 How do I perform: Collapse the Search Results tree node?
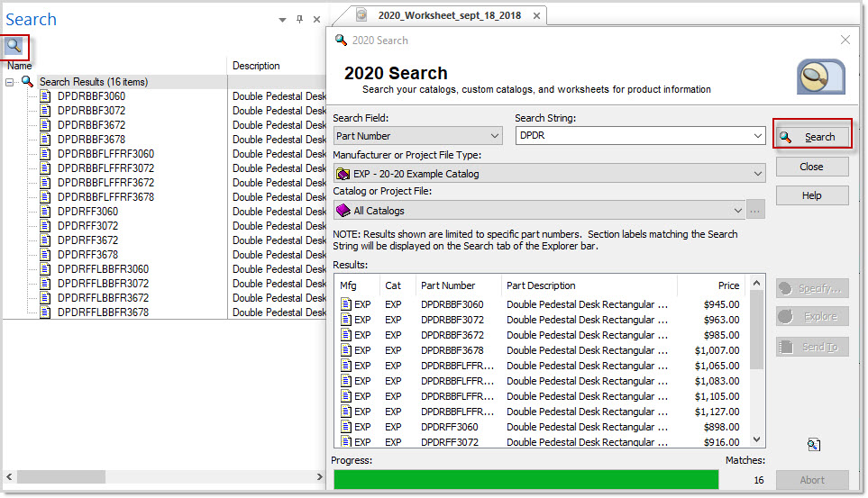(9, 83)
